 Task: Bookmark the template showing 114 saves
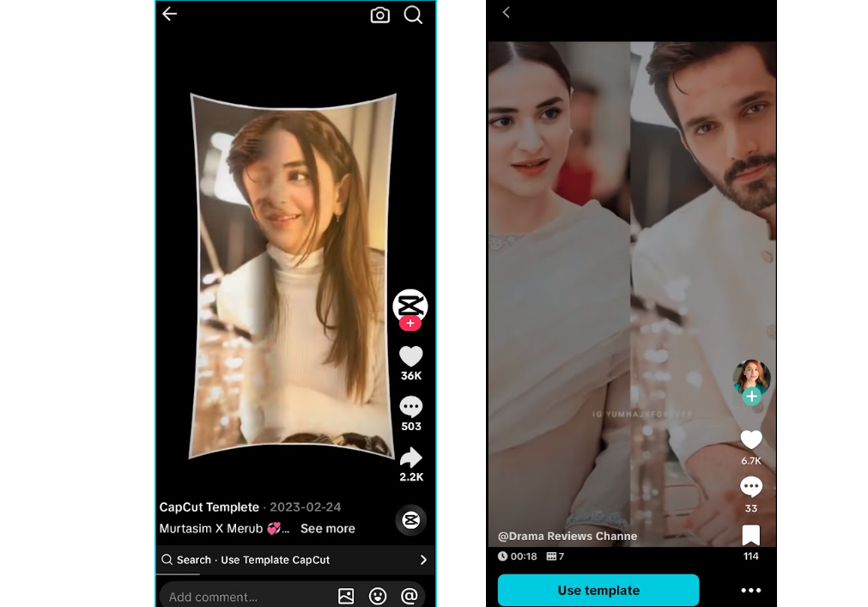coord(751,534)
